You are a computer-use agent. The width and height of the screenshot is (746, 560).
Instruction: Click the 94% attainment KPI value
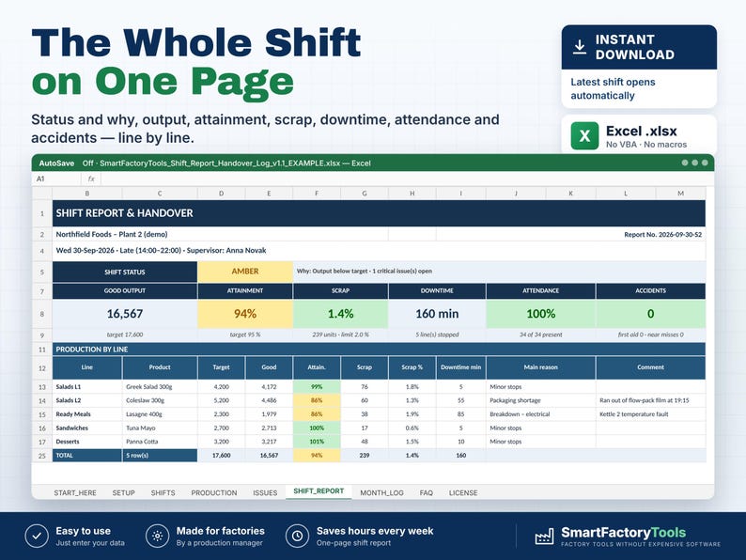(x=245, y=314)
